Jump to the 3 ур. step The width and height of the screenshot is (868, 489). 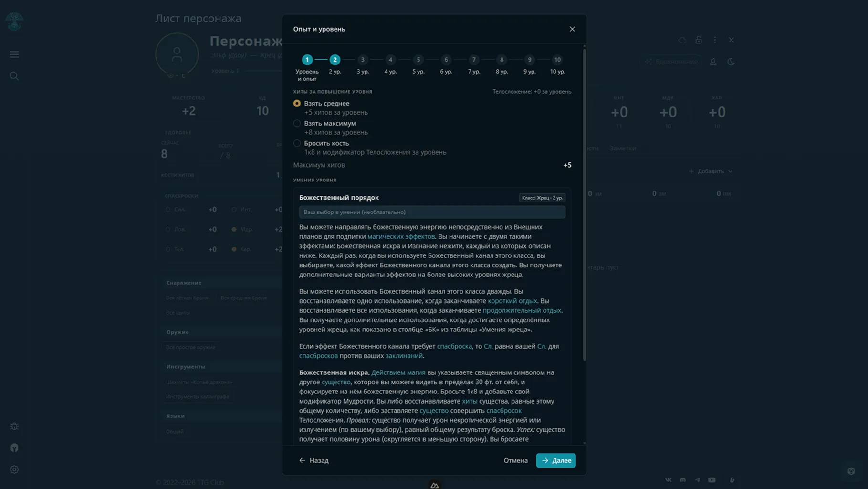(x=363, y=60)
